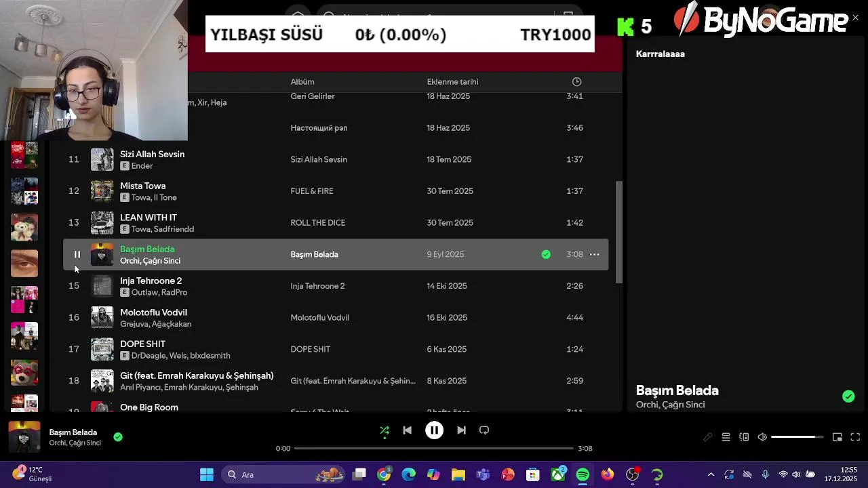The image size is (868, 488).
Task: Open artist link Towa, Sadfriendd
Action: (x=163, y=229)
